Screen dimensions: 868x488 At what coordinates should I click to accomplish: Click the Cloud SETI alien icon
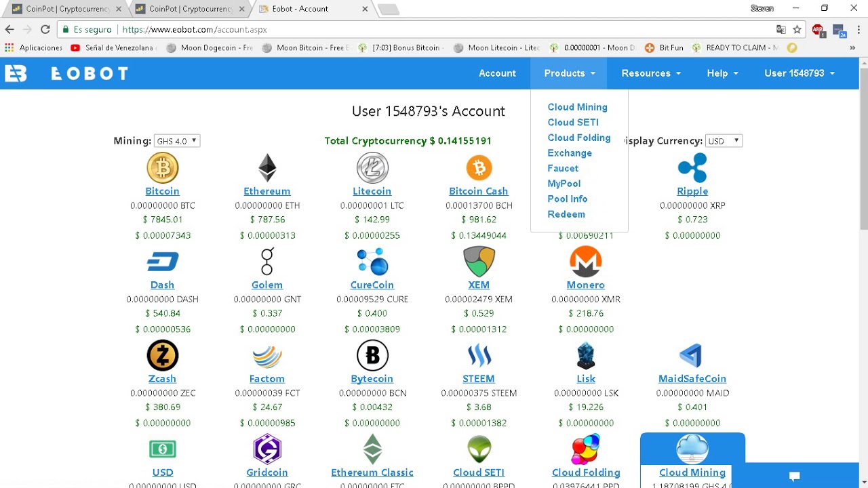(479, 449)
